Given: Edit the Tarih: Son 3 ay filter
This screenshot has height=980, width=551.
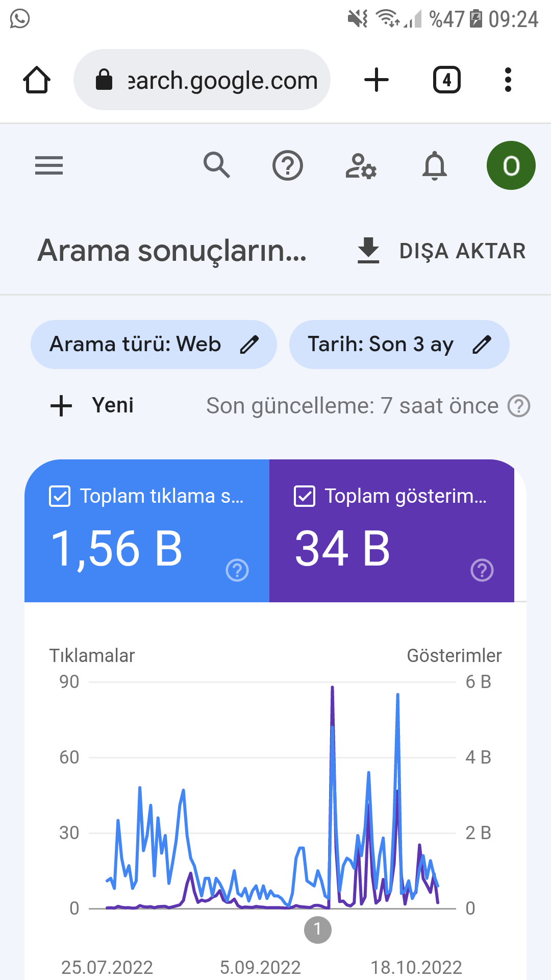Looking at the screenshot, I should point(399,345).
